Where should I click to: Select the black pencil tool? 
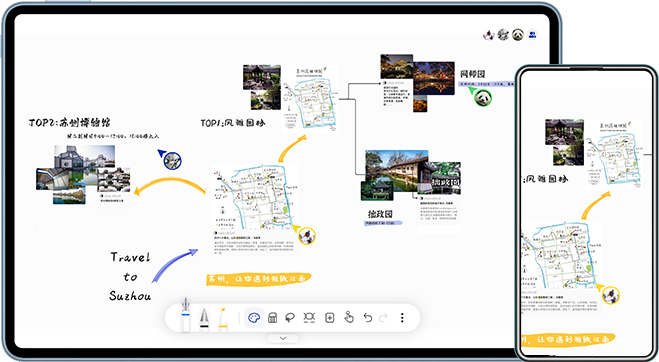click(x=204, y=319)
